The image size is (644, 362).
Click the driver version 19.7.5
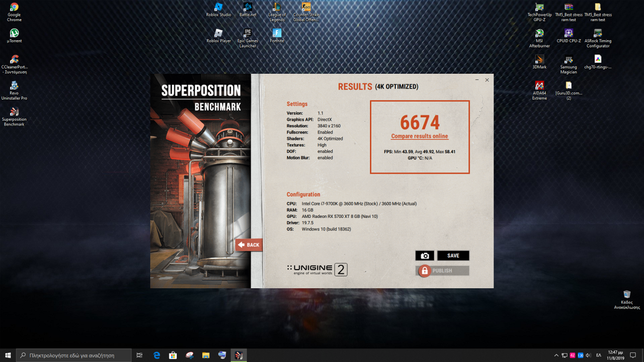pos(307,223)
